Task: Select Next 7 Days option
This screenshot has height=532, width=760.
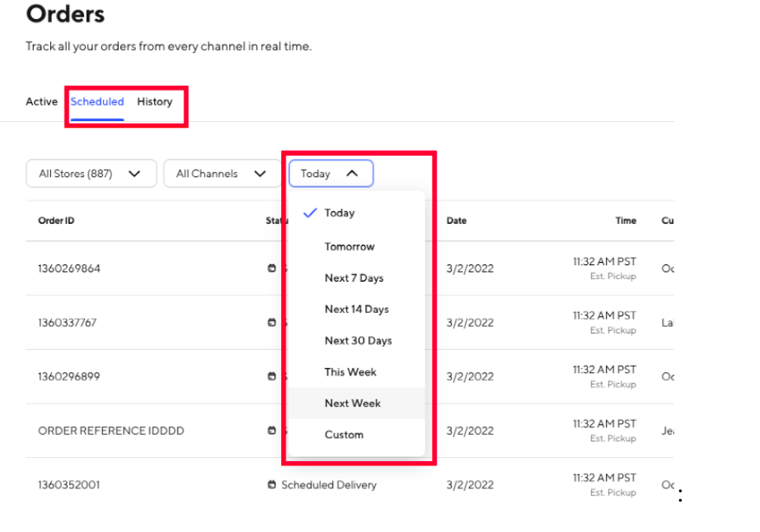Action: coord(354,278)
